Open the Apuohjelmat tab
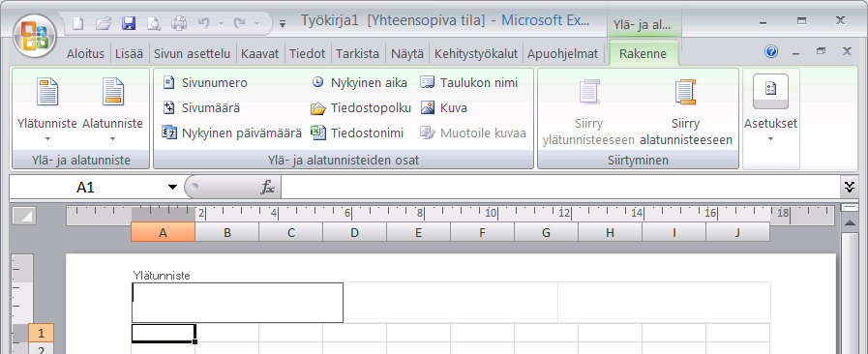Image resolution: width=868 pixels, height=354 pixels. point(562,54)
